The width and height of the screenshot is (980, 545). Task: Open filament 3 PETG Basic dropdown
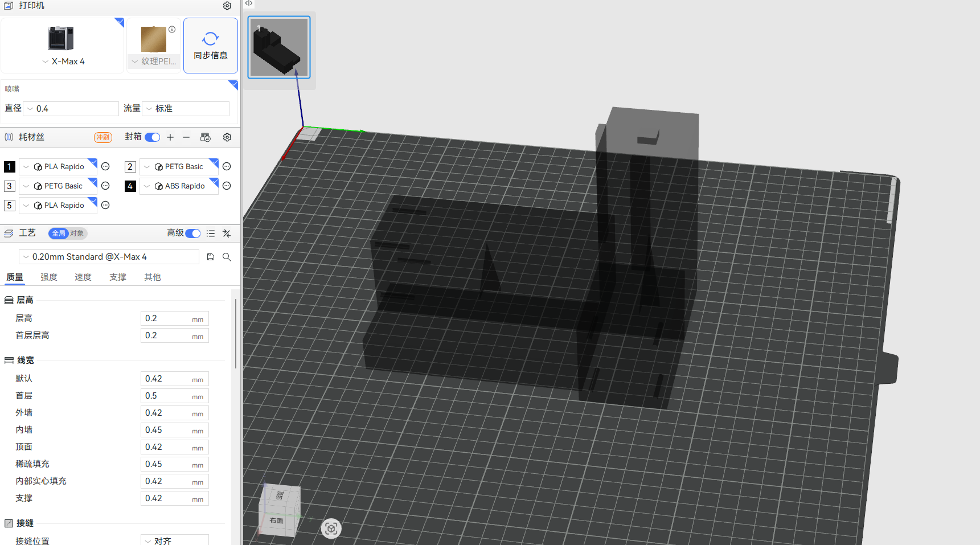tap(58, 186)
